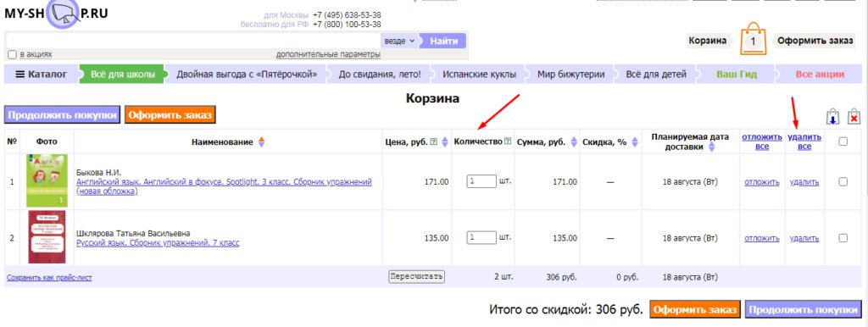868x327 pixels.
Task: Click 'удалить все' link
Action: tap(804, 141)
